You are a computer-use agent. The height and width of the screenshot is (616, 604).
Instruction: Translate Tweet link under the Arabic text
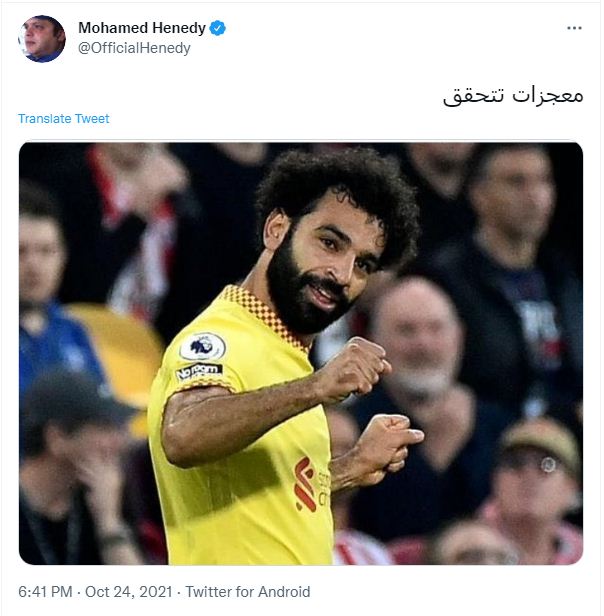coord(64,119)
